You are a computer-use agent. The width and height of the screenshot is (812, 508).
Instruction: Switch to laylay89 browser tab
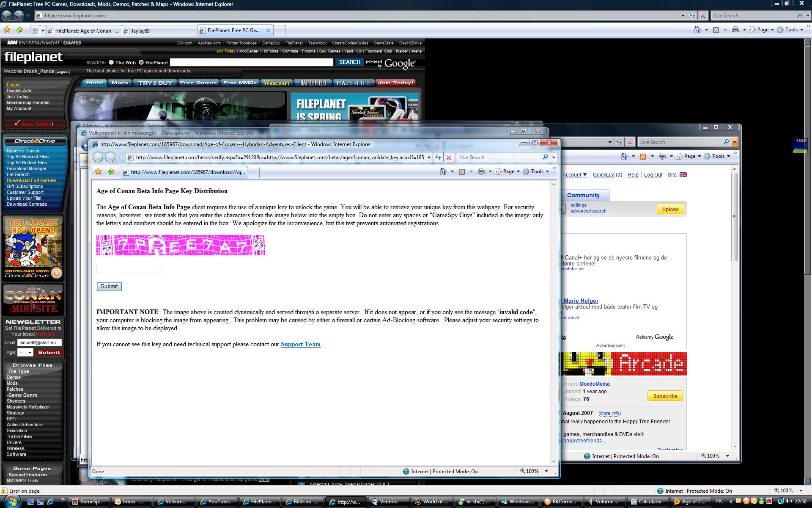coord(159,30)
